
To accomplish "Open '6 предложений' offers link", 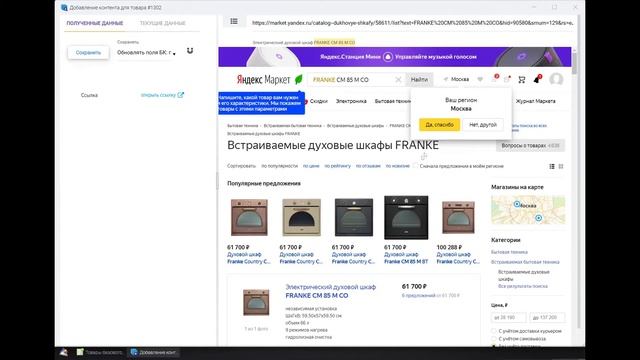I will [x=418, y=296].
